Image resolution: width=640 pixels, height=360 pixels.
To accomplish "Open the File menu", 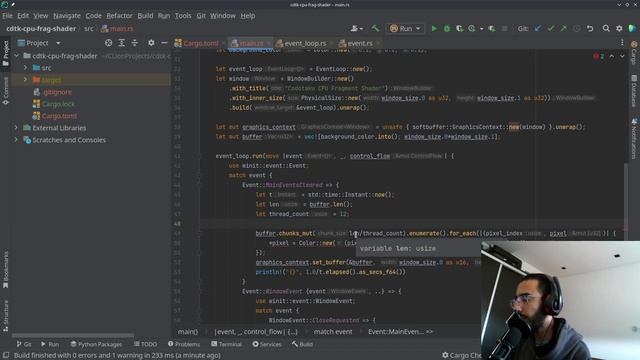I will pyautogui.click(x=7, y=16).
